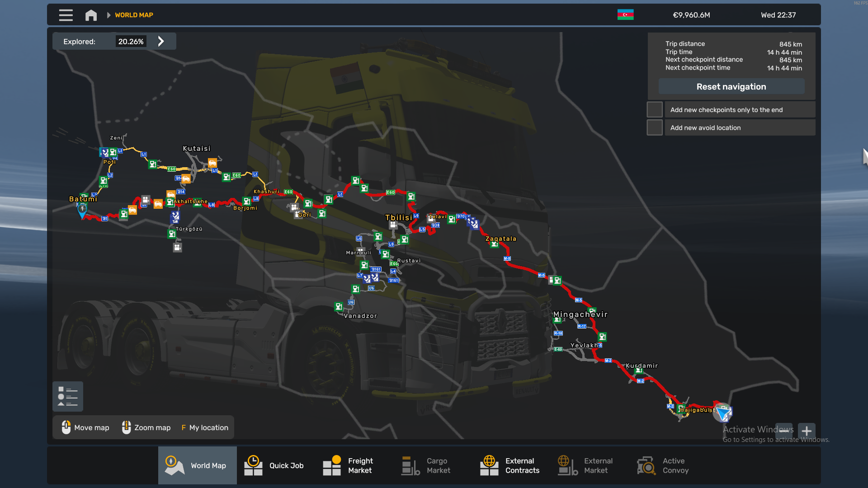Click breadcrumb arrow before World Map

point(108,15)
